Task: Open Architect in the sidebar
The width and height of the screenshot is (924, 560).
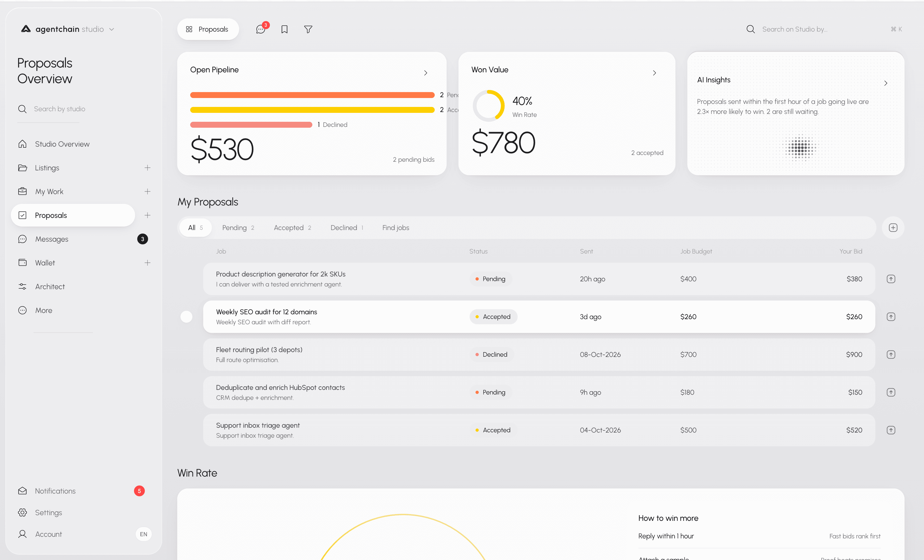Action: coord(50,287)
